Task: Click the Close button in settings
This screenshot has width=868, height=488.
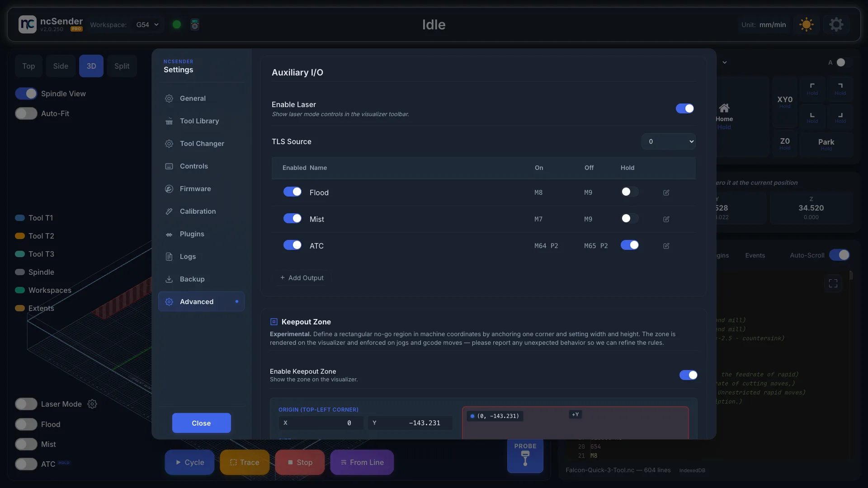Action: [201, 423]
